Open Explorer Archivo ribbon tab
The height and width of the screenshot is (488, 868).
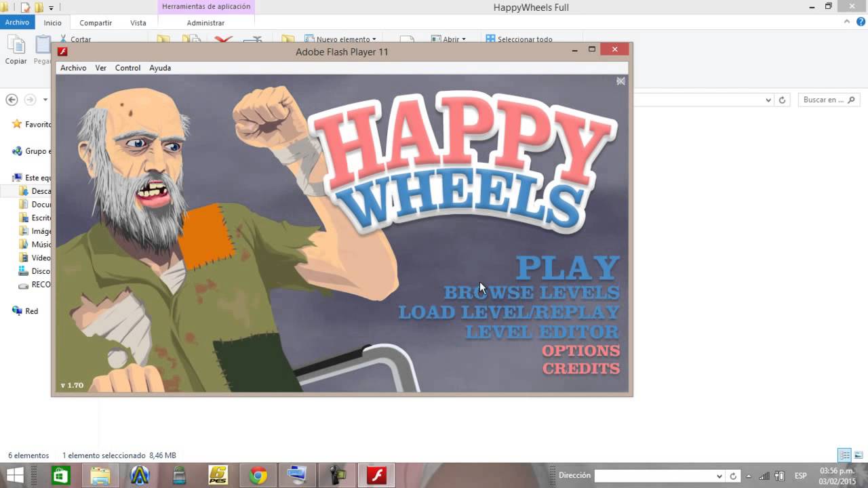[17, 22]
